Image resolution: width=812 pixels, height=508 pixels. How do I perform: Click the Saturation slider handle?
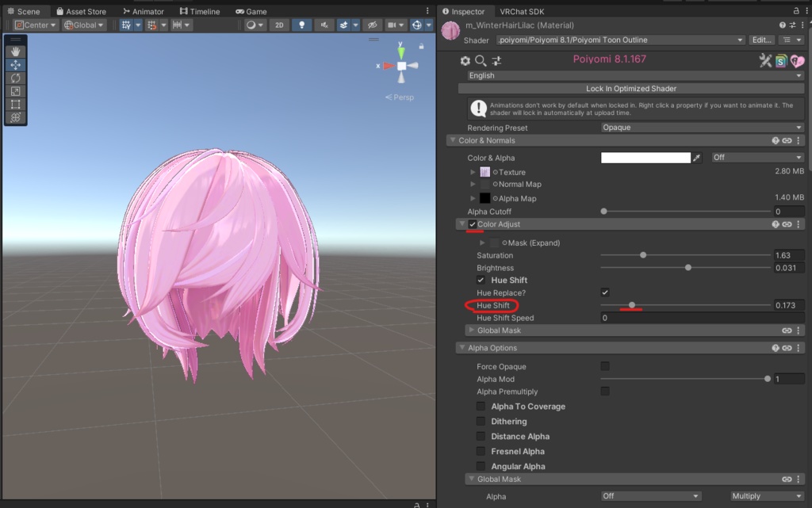click(643, 255)
